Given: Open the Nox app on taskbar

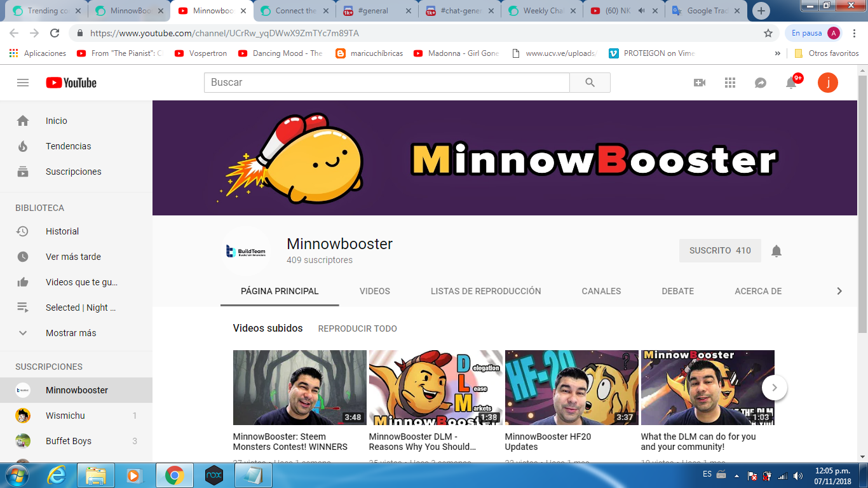Looking at the screenshot, I should click(x=214, y=475).
